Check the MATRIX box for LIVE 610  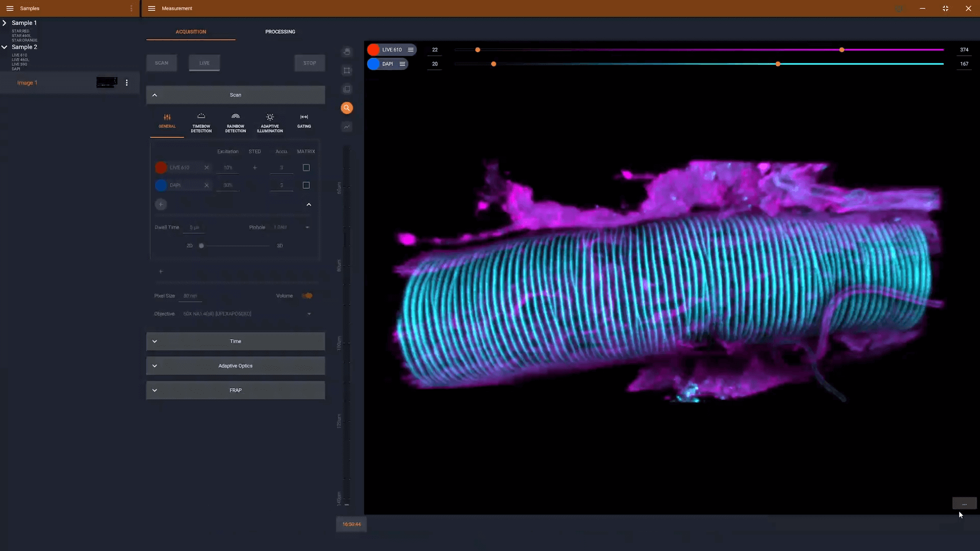tap(306, 167)
